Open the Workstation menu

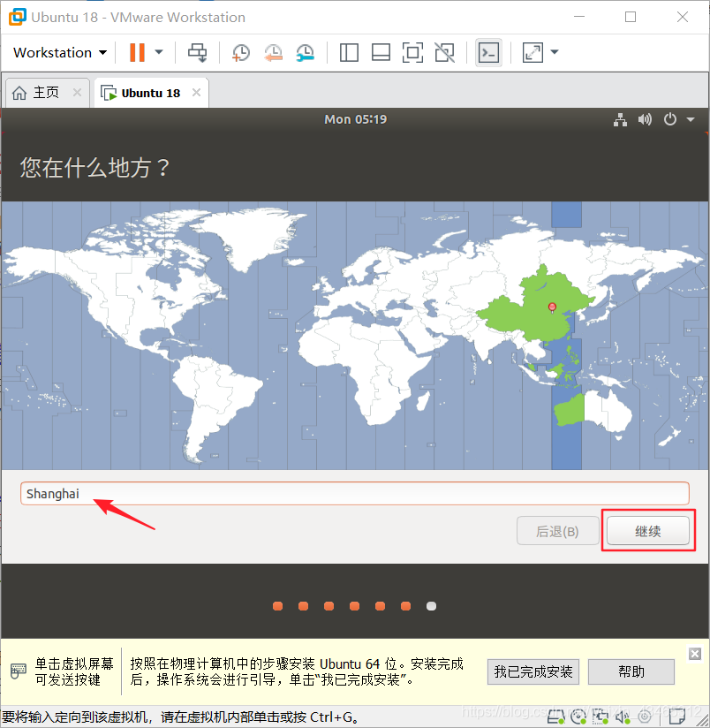60,52
